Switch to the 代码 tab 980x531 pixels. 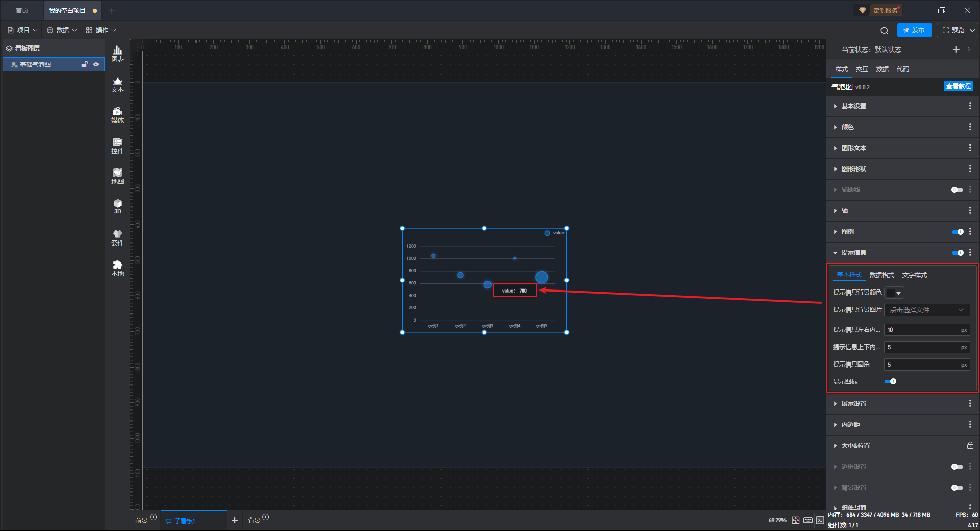(x=902, y=69)
